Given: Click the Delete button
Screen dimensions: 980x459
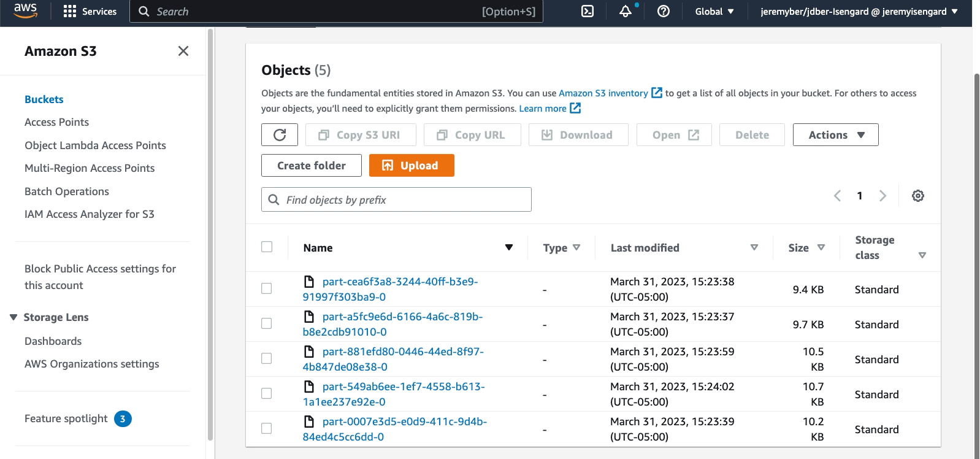Looking at the screenshot, I should [752, 135].
